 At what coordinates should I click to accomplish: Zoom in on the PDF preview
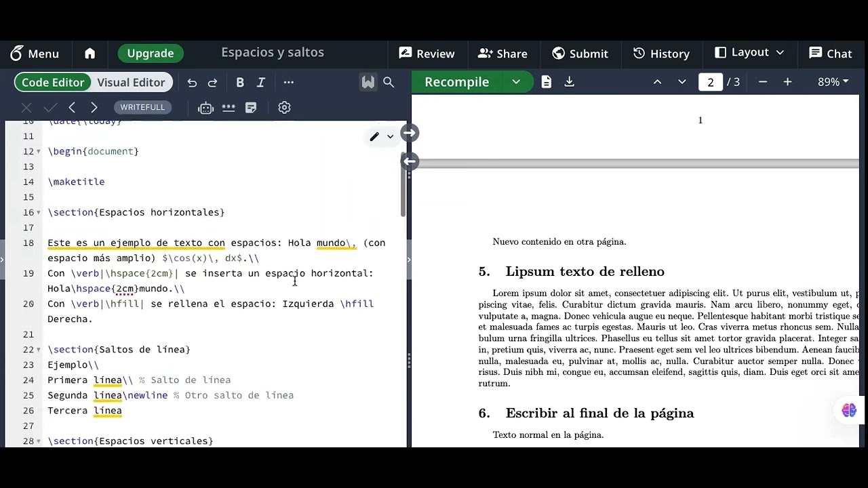tap(787, 82)
